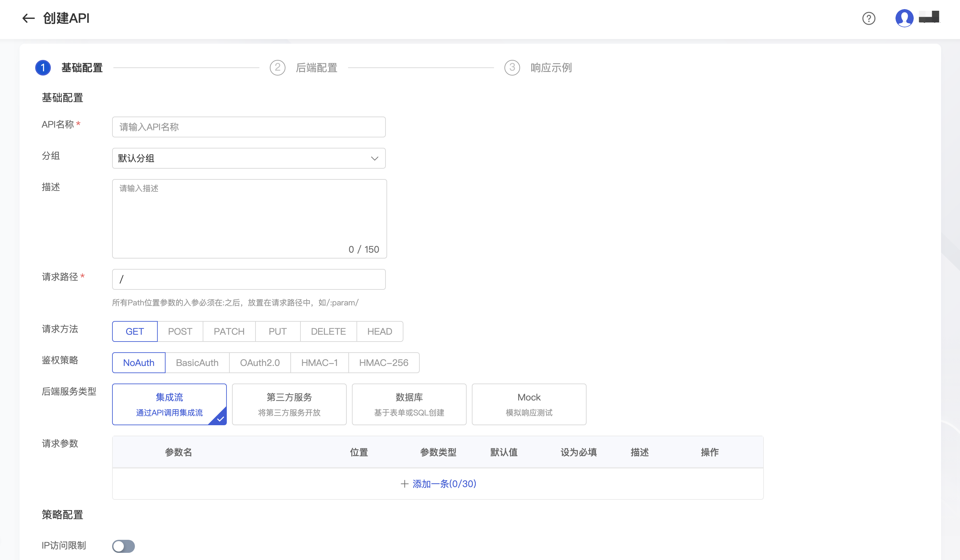Select GET request method
The height and width of the screenshot is (560, 960).
(x=135, y=331)
